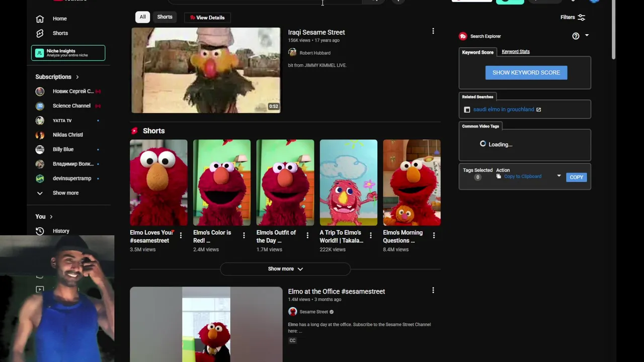The height and width of the screenshot is (362, 644).
Task: Open the Home icon in sidebar
Action: pos(40,19)
